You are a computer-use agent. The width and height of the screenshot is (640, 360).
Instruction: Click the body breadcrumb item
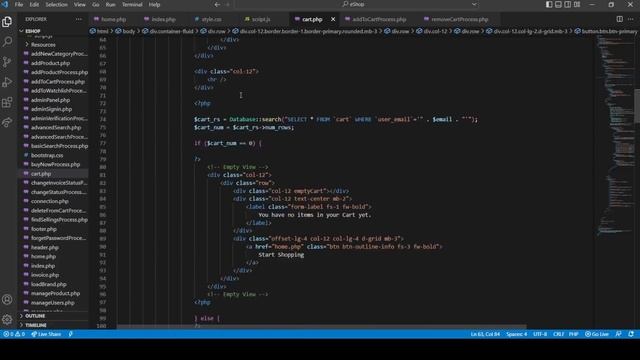click(x=125, y=31)
